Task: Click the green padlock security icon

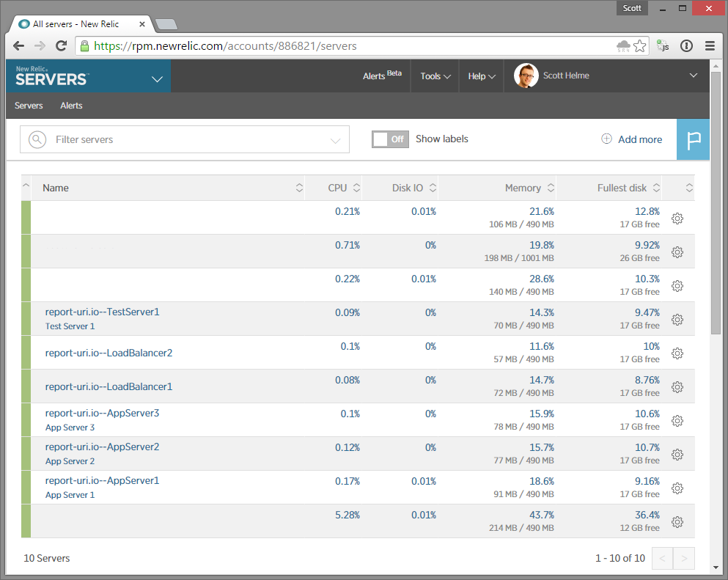Action: click(84, 46)
